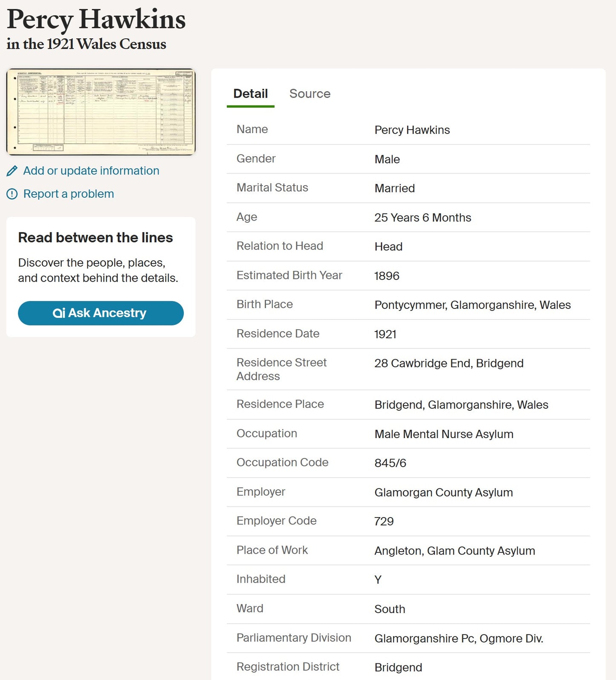Open the 'Add or update information' link

pos(91,171)
